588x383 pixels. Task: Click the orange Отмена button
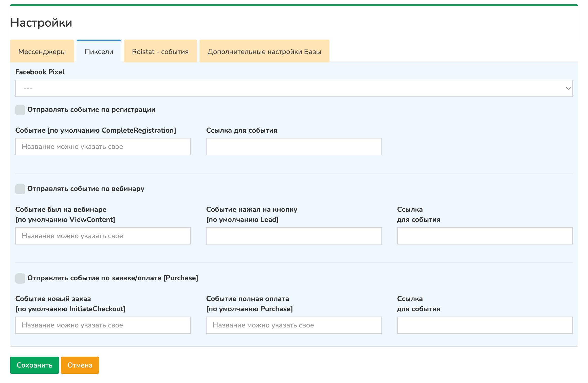80,365
